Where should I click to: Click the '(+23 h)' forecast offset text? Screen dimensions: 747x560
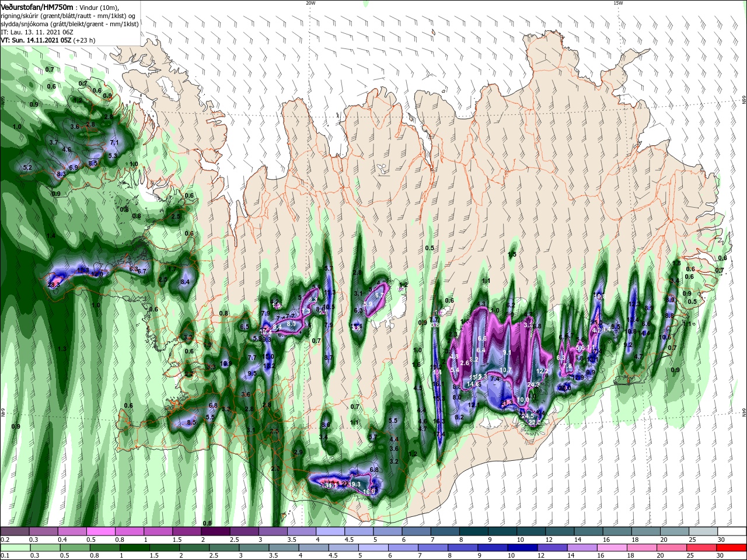(84, 40)
